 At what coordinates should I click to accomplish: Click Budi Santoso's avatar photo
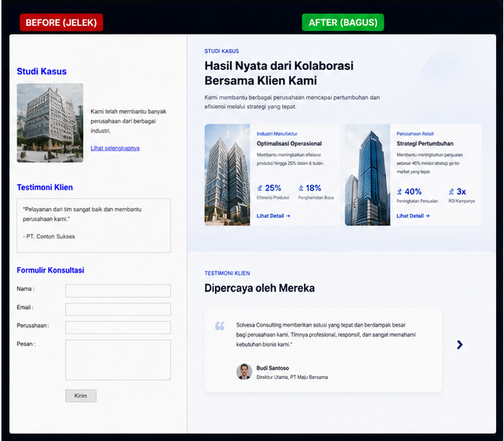tap(244, 371)
